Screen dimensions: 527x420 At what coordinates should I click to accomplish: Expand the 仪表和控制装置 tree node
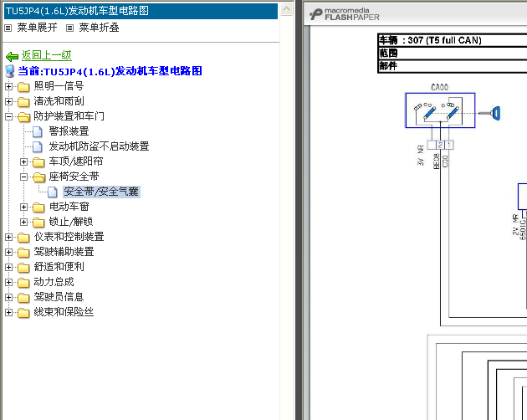[x=9, y=238]
